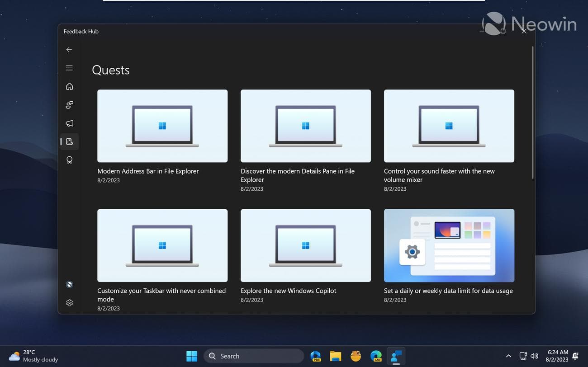Screen dimensions: 588x367
Task: Click the Search field in the taskbar
Action: tap(253, 356)
